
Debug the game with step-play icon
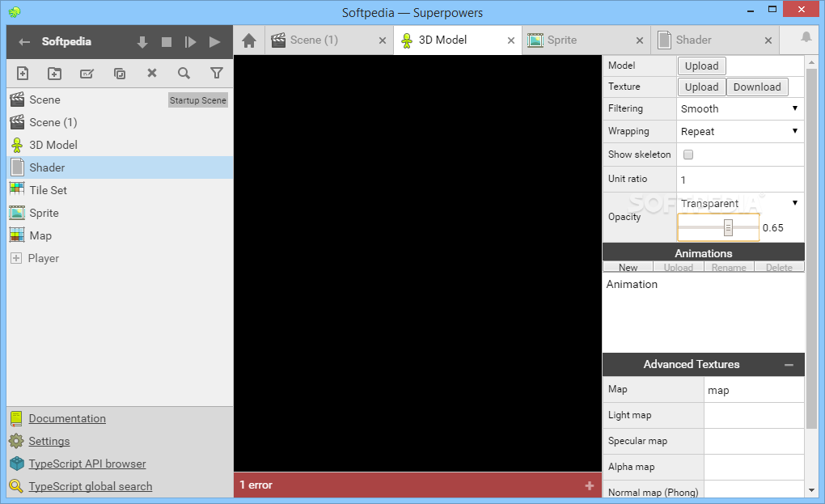click(190, 41)
